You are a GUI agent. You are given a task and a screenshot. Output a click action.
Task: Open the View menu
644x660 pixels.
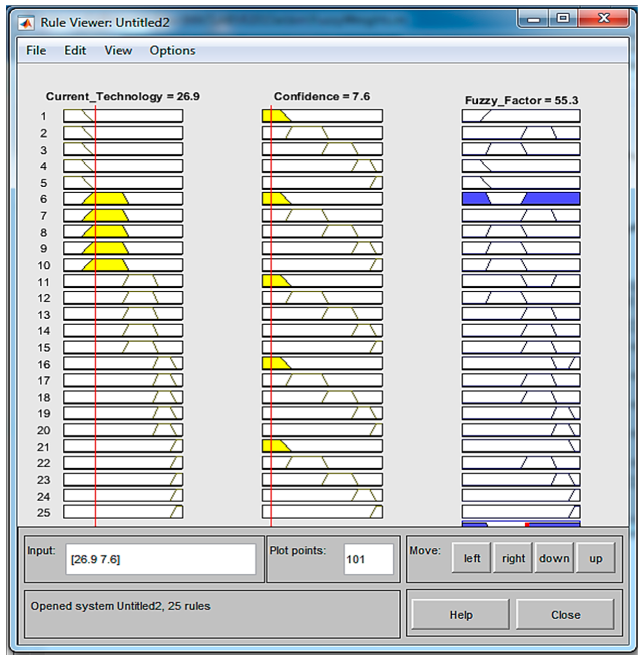pyautogui.click(x=118, y=51)
